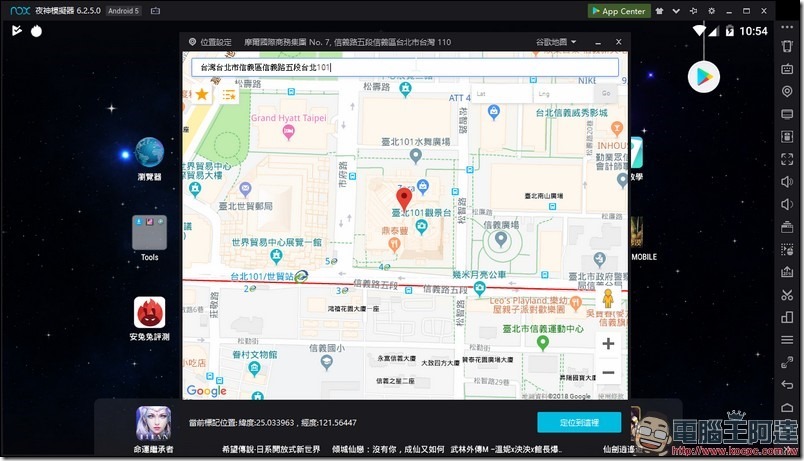804x461 pixels.
Task: Click 信義廣場 place marker
Action: click(501, 239)
